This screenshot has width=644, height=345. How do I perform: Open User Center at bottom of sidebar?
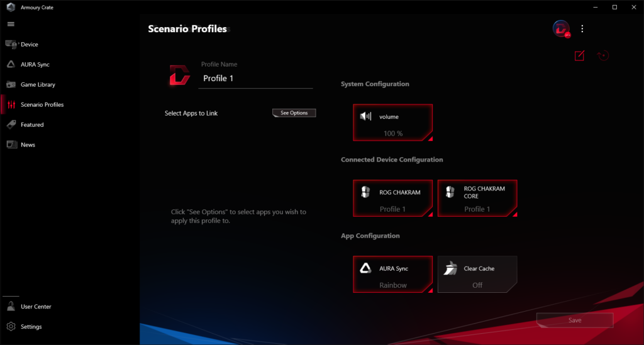coord(35,307)
